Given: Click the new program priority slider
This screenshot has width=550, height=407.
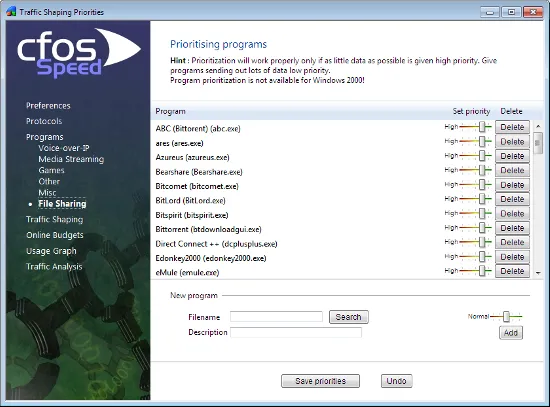Looking at the screenshot, I should [506, 316].
